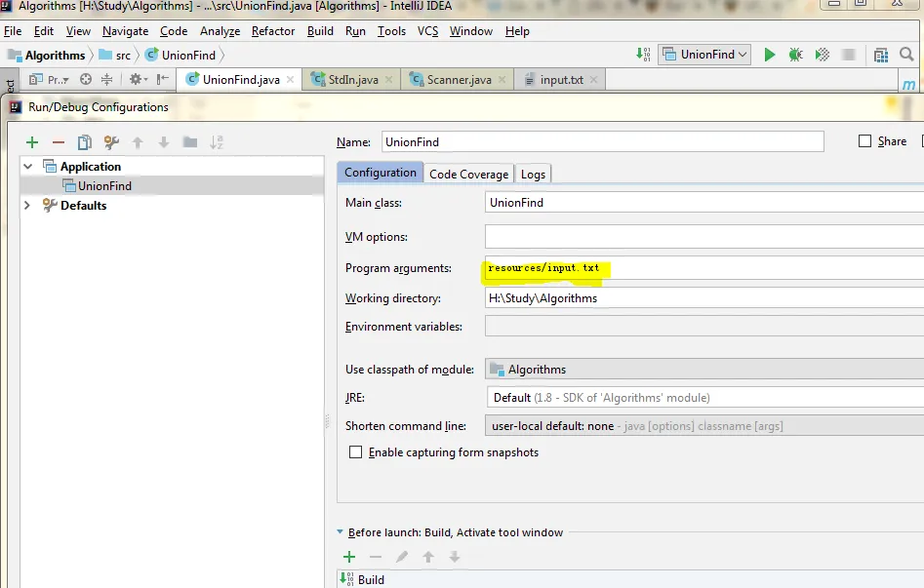
Task: Close the input.txt editor tab
Action: pos(593,80)
